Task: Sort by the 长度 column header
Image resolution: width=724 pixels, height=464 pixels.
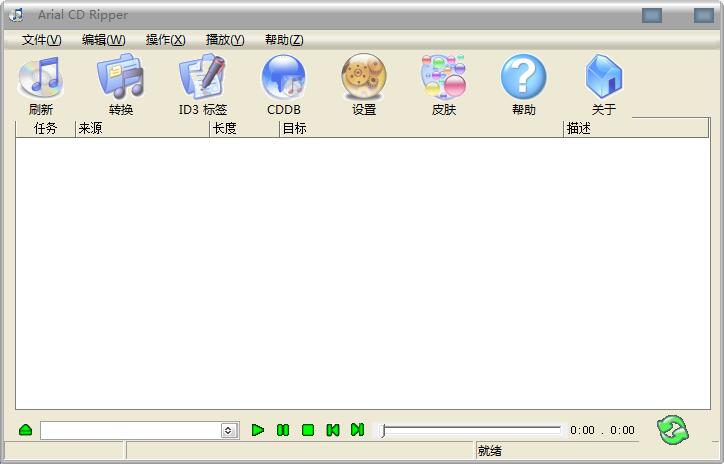Action: (244, 128)
